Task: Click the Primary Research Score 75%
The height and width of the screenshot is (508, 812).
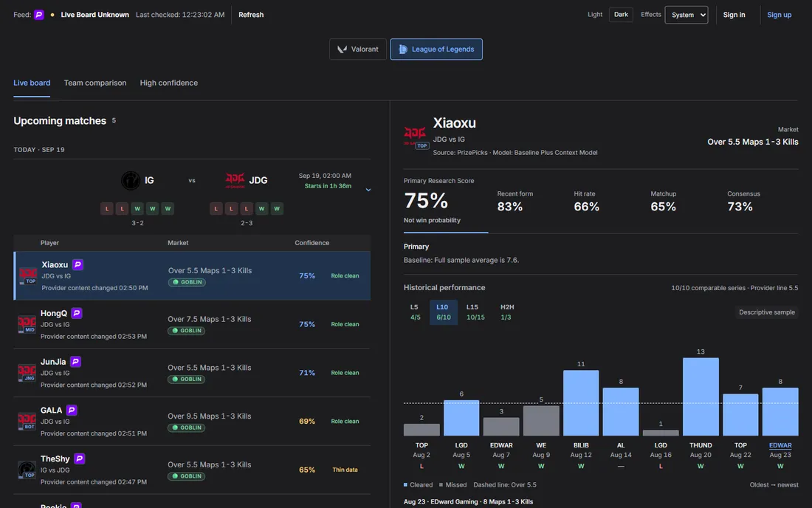Action: (x=426, y=200)
